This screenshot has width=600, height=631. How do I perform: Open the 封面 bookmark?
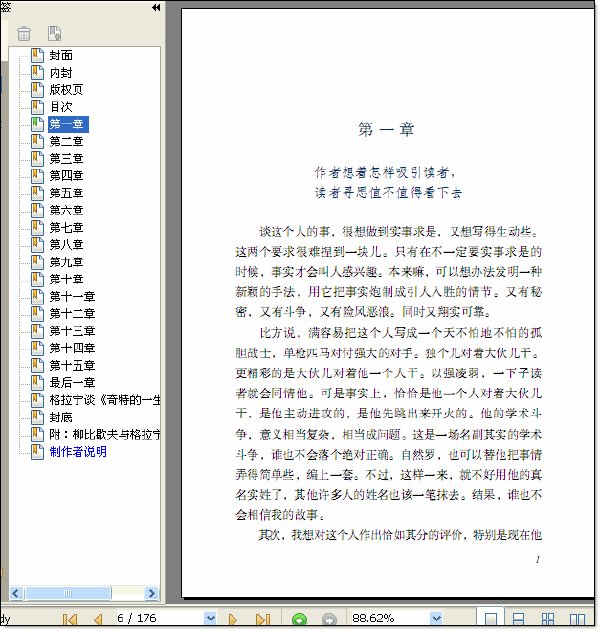[x=61, y=56]
